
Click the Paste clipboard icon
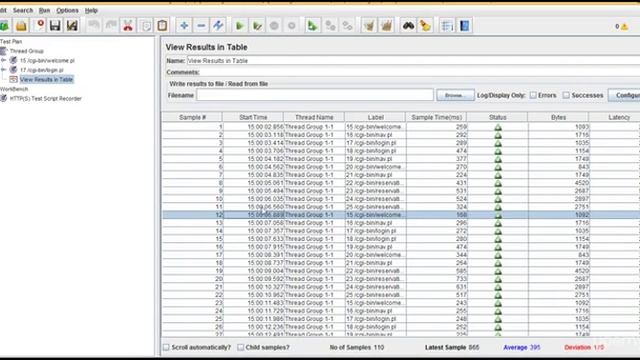162,26
